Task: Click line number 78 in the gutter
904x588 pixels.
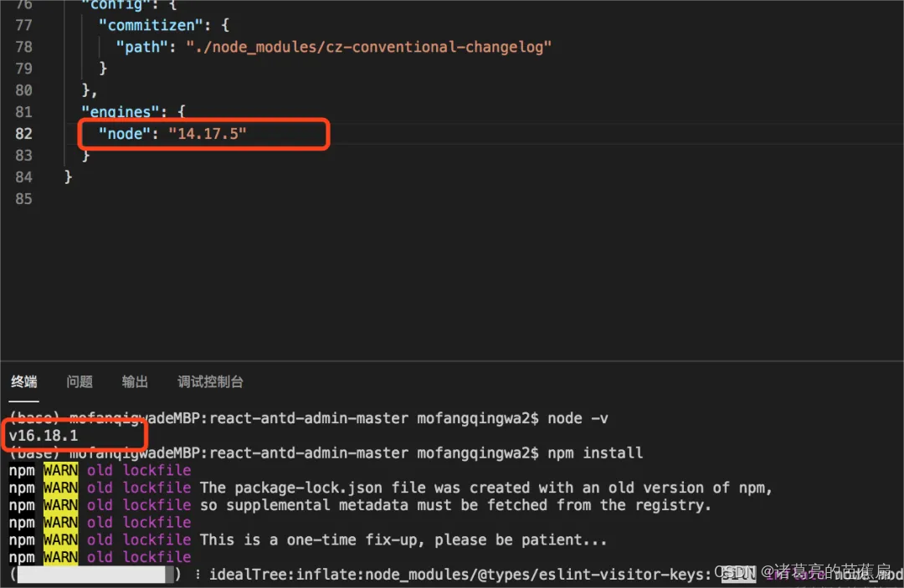Action: click(x=23, y=47)
